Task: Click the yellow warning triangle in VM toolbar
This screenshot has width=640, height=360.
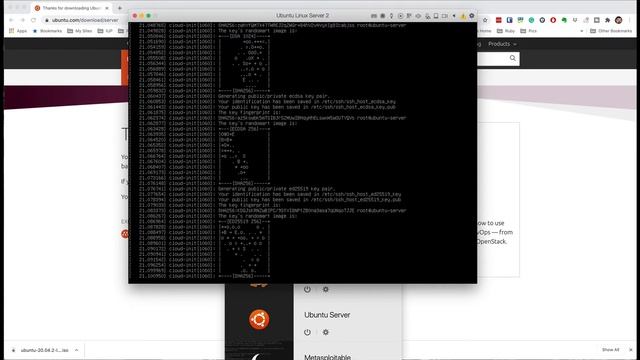Action: pyautogui.click(x=463, y=16)
